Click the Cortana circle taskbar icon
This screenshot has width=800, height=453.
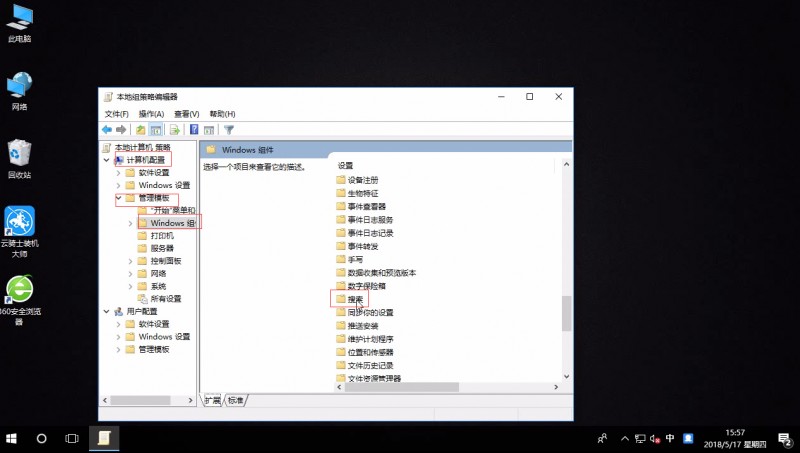click(41, 438)
